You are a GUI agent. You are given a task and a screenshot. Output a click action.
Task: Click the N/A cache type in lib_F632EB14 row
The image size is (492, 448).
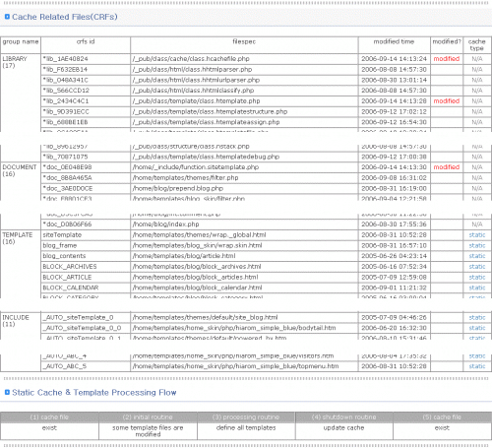pyautogui.click(x=477, y=70)
